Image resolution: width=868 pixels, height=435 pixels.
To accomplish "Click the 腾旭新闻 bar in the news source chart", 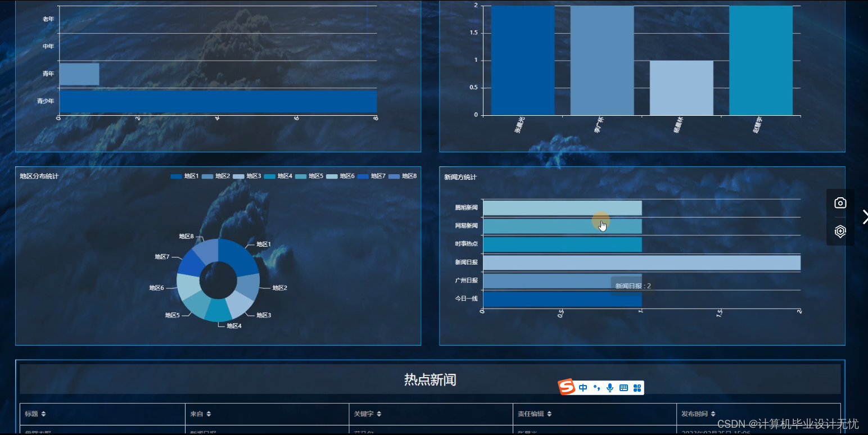I will point(562,208).
